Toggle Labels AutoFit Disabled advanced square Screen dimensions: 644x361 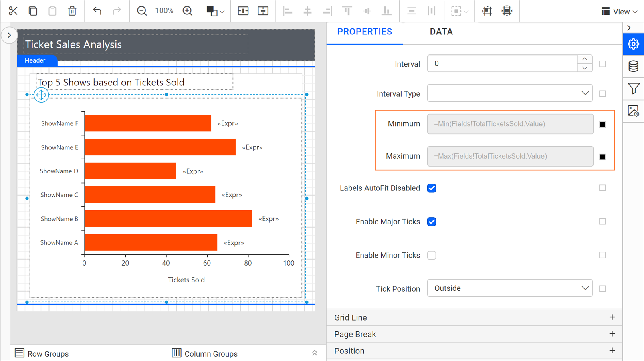pyautogui.click(x=602, y=188)
